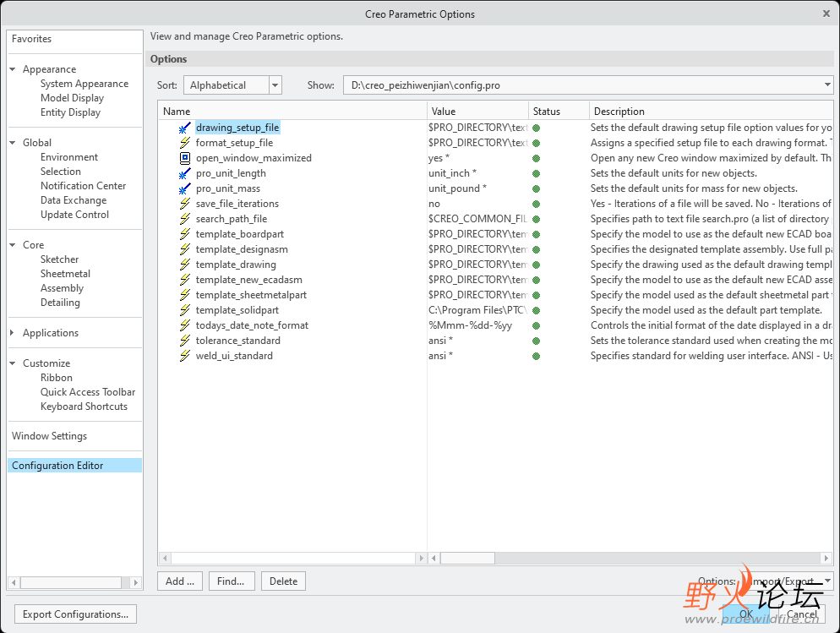Click the Name column header
The image size is (840, 633).
(x=292, y=112)
